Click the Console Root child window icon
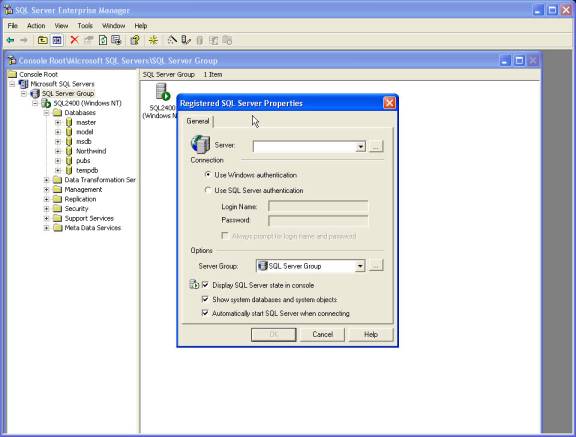576x437 pixels. click(x=12, y=60)
